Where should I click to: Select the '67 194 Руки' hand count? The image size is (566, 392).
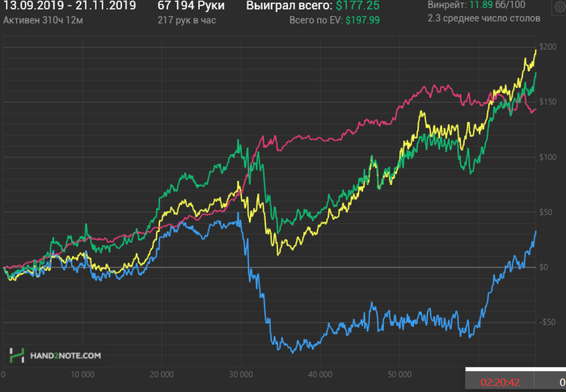coord(191,6)
